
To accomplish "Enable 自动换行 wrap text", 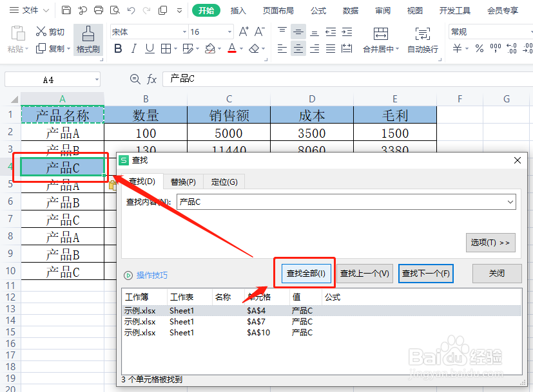I will click(x=422, y=48).
